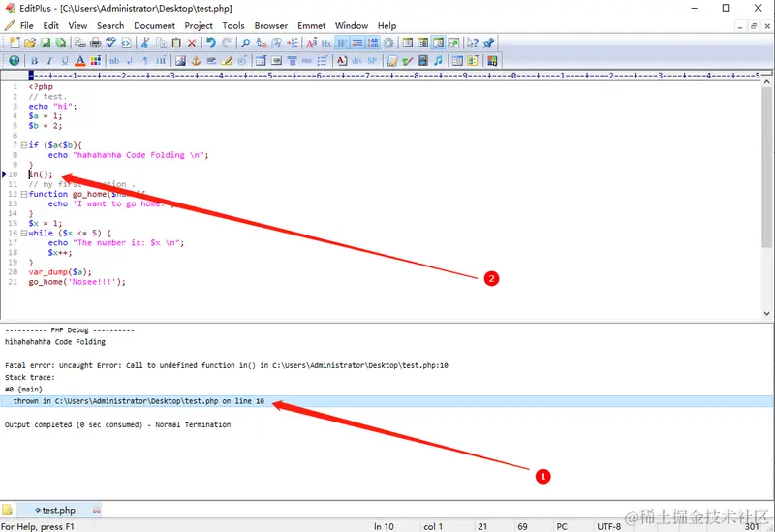Image resolution: width=775 pixels, height=532 pixels.
Task: Choose a font color with the A icon
Action: [x=80, y=60]
